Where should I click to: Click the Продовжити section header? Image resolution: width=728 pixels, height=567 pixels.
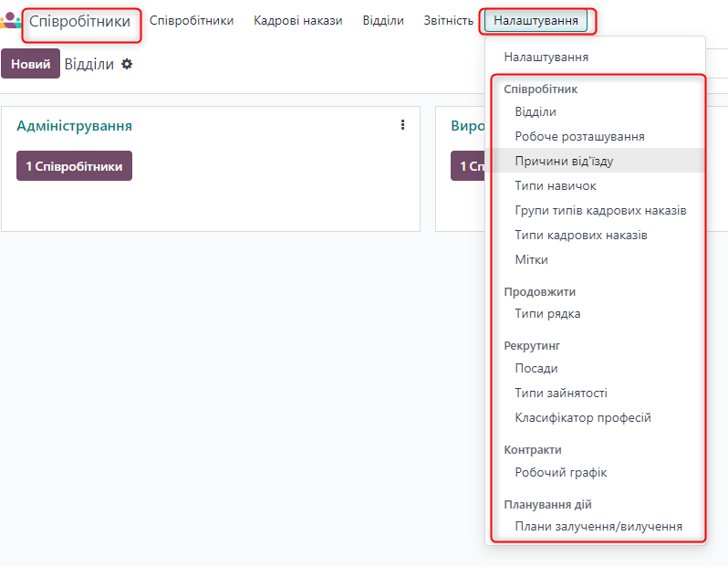[539, 292]
